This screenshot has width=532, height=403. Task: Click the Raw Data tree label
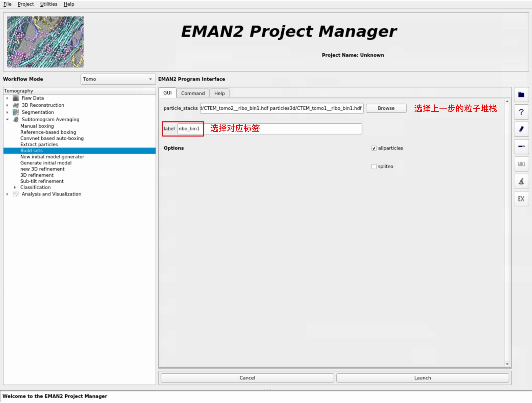coord(33,98)
